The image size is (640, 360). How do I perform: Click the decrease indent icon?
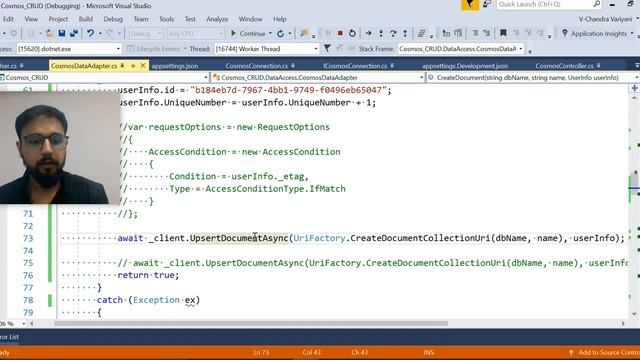coord(475,33)
